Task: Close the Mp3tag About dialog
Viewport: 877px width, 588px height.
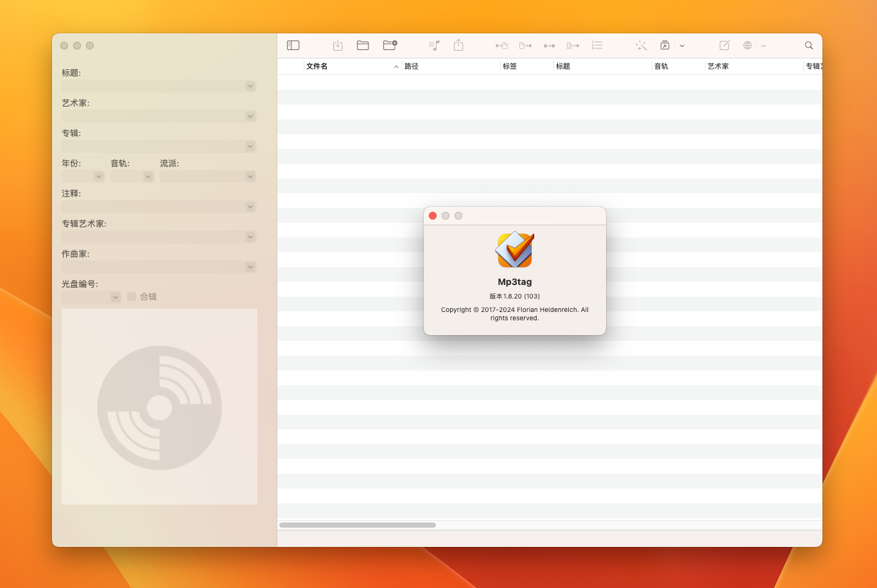Action: tap(433, 216)
